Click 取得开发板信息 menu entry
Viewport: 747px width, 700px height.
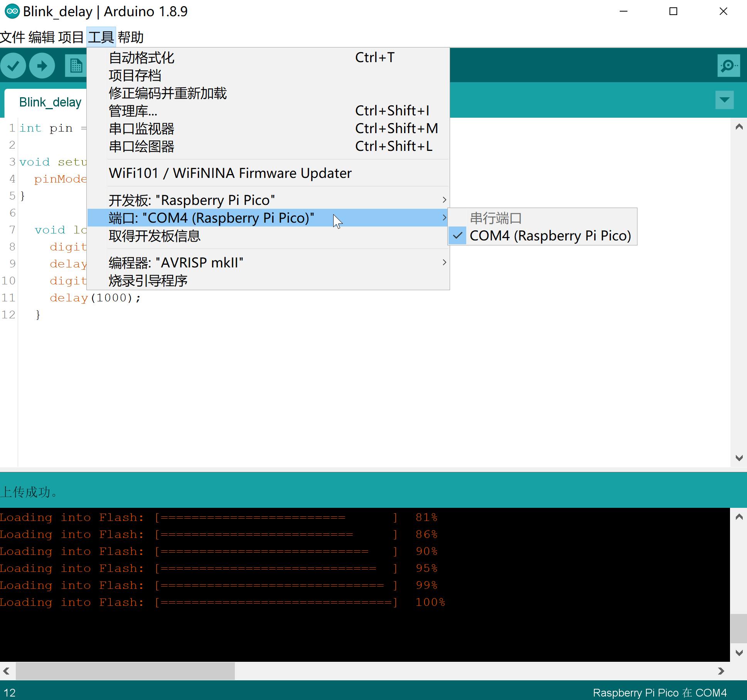(x=154, y=236)
